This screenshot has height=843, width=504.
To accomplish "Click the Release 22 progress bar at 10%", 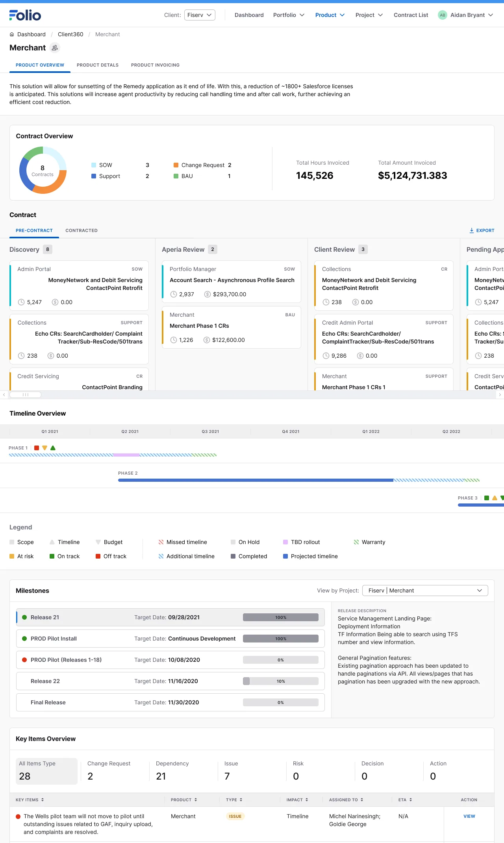I will point(281,681).
